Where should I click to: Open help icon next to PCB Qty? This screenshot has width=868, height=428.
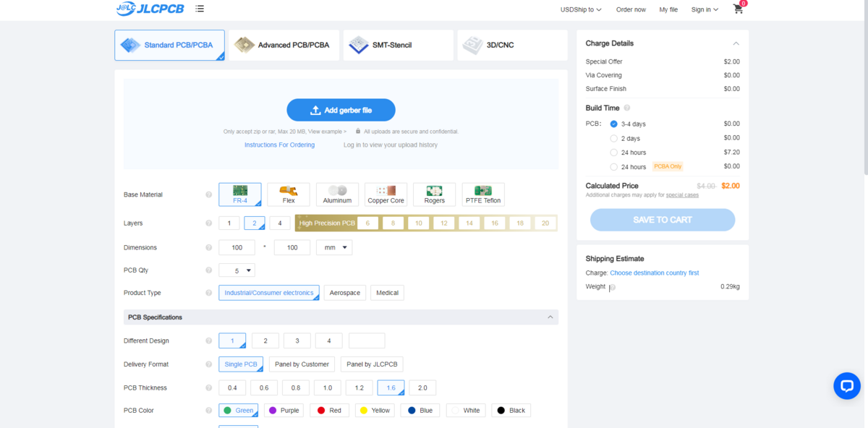coord(208,270)
